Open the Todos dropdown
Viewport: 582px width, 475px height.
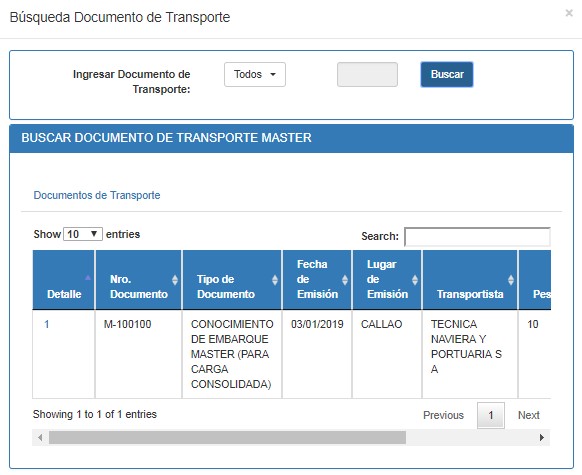coord(255,75)
